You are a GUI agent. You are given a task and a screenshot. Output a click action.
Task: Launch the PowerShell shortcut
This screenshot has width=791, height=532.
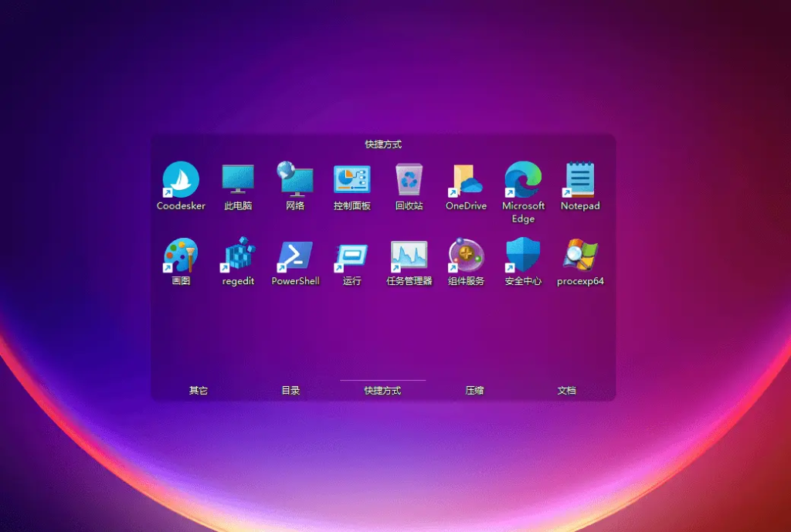(295, 255)
